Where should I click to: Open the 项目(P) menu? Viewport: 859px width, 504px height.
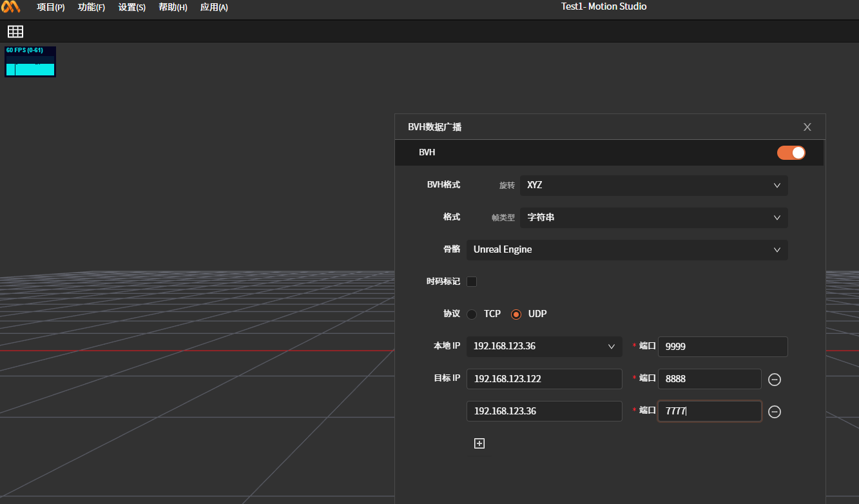click(x=50, y=8)
